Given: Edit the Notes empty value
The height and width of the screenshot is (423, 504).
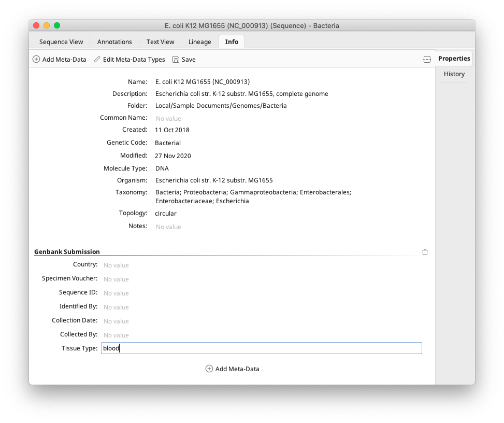Looking at the screenshot, I should 168,227.
